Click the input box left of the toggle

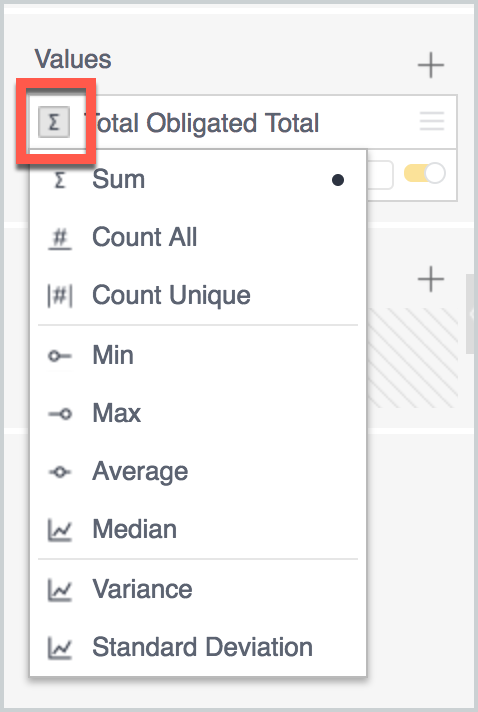tap(379, 175)
